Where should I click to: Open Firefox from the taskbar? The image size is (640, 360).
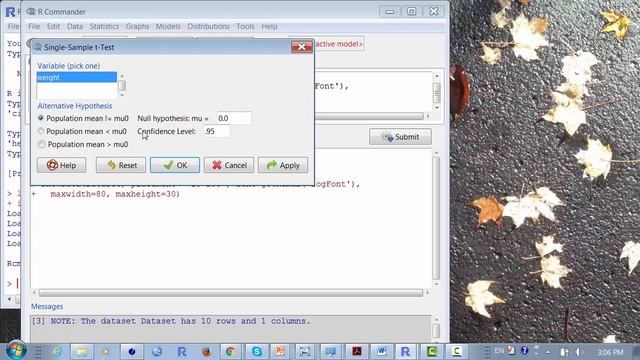coord(207,351)
